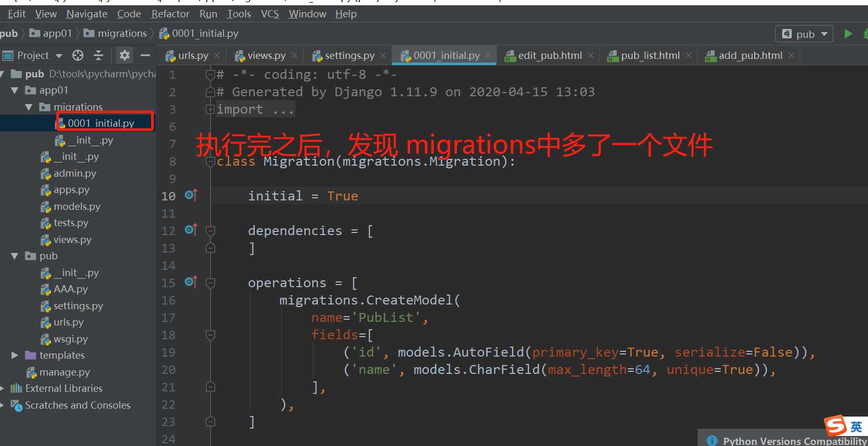Viewport: 868px width, 446px height.
Task: Click app01 in the breadcrumb bar
Action: (51, 33)
